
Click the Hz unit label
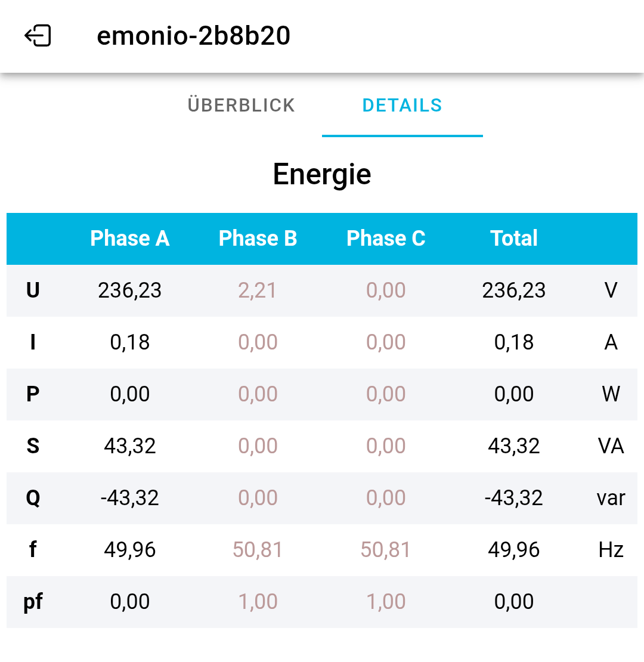611,550
